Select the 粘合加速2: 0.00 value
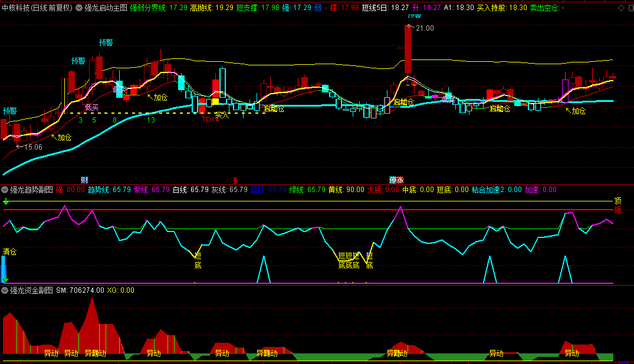This screenshot has height=364, width=634. tap(497, 190)
